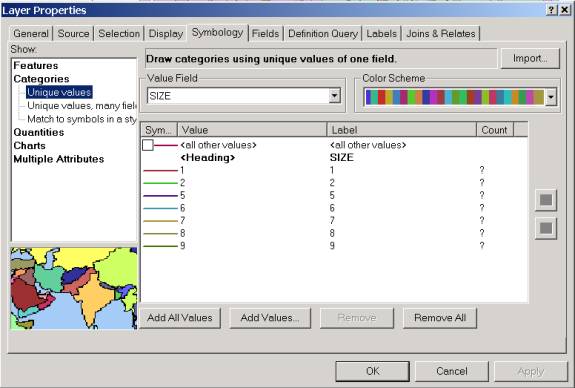Go to Joins & Relates tab
Image resolution: width=575 pixels, height=388 pixels.
[x=441, y=34]
